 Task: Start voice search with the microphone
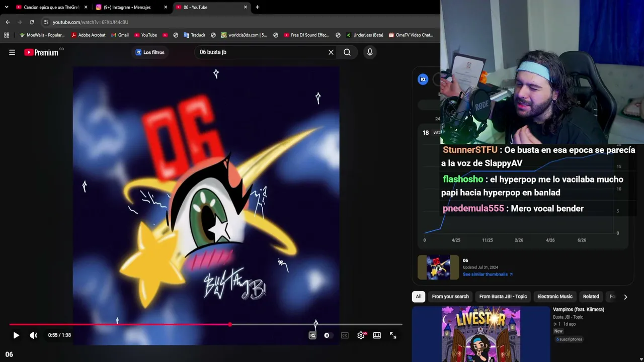(x=370, y=52)
